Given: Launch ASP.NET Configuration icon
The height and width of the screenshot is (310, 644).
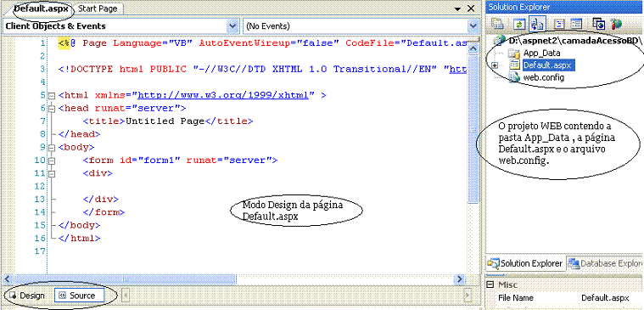Looking at the screenshot, I should click(616, 24).
